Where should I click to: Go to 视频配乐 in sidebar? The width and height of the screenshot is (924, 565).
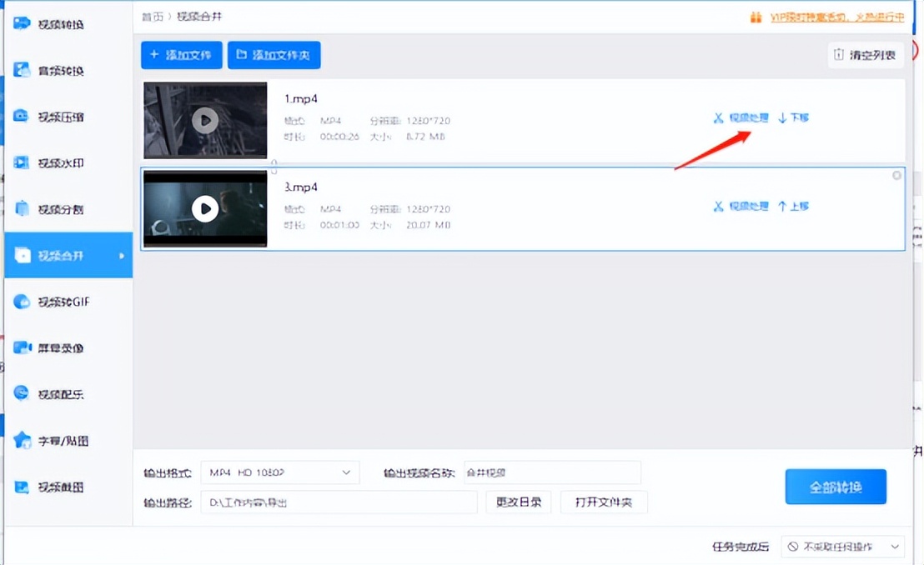(60, 394)
